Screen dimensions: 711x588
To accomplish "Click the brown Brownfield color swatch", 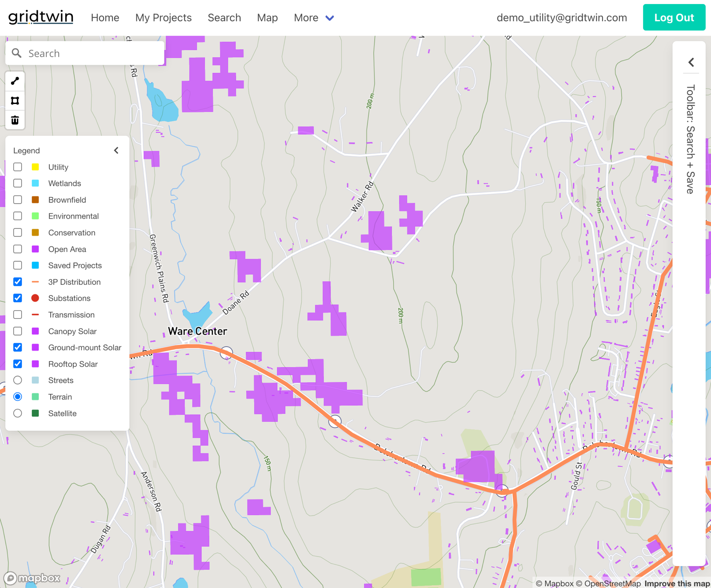I will (36, 200).
